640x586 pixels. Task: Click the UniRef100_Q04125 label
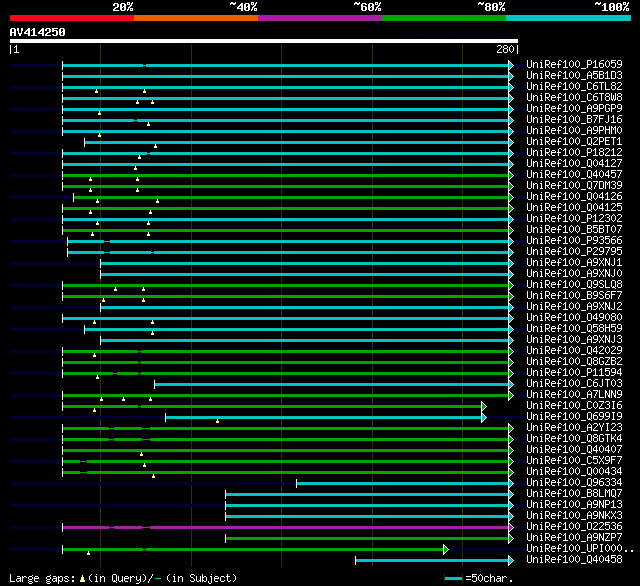pos(574,208)
